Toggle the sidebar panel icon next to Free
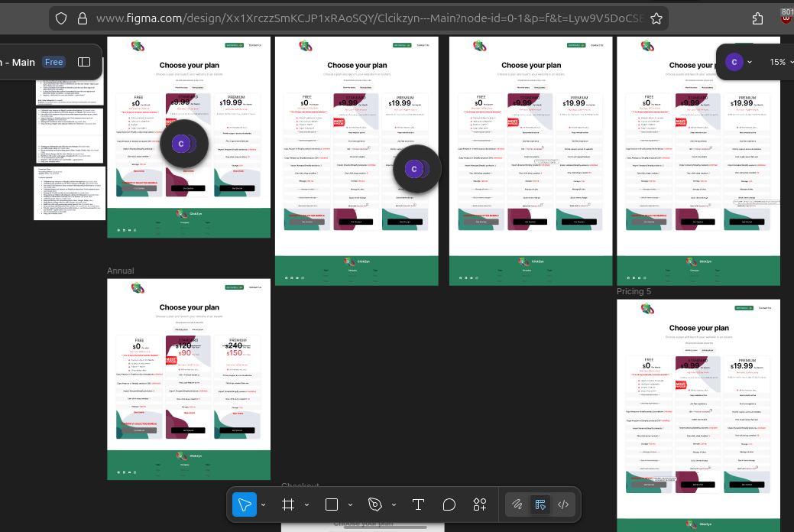Viewport: 794px width, 532px height. tap(84, 62)
